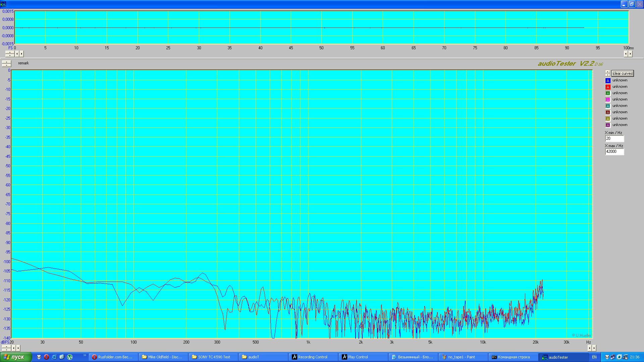Screen dimensions: 644x362
Task: Toggle the magenta curve A button
Action: click(x=607, y=100)
